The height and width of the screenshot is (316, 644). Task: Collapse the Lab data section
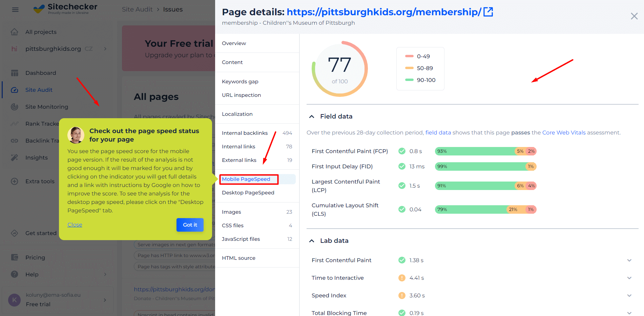312,241
